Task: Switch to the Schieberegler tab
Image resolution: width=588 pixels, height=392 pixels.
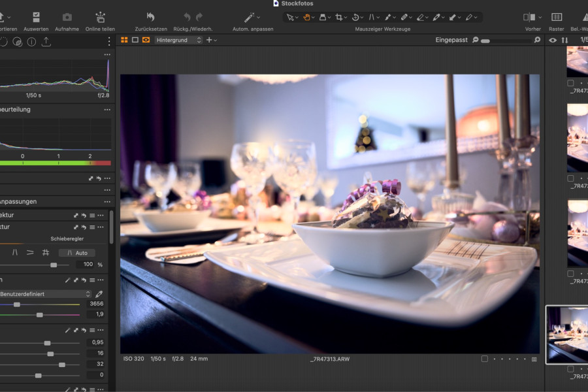Action: pyautogui.click(x=67, y=238)
